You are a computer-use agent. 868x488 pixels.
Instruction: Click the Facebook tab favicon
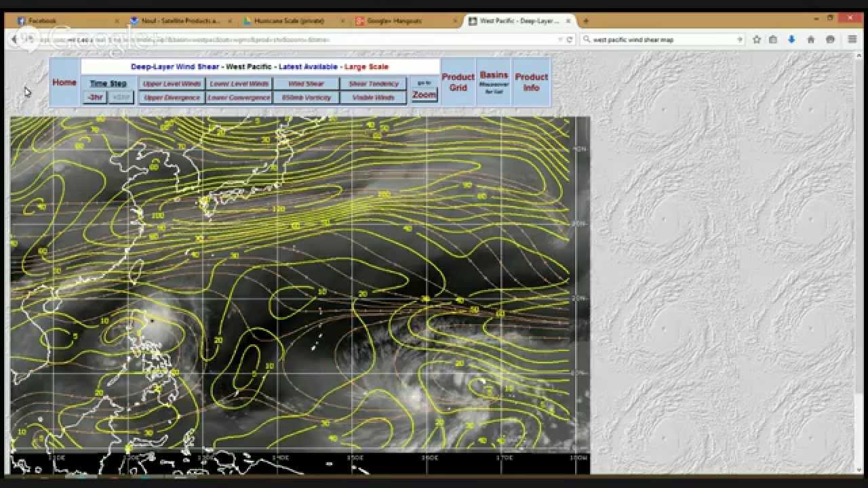pyautogui.click(x=21, y=21)
